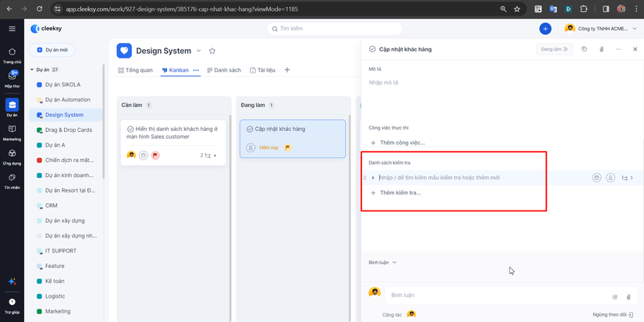Click calendar icon on Hiển thị danh sách card
Image resolution: width=644 pixels, height=322 pixels.
click(x=144, y=155)
